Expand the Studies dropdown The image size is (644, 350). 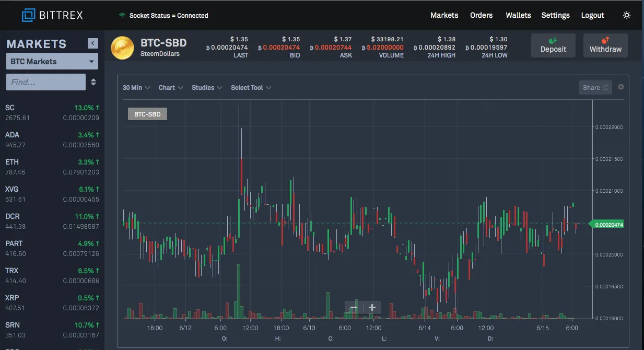[x=207, y=87]
